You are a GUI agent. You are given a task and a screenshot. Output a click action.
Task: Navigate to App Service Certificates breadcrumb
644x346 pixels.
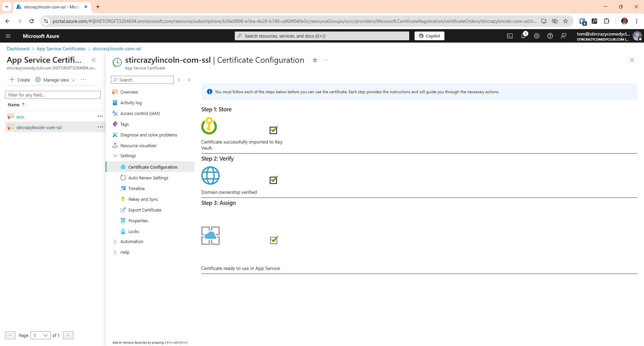(x=61, y=49)
